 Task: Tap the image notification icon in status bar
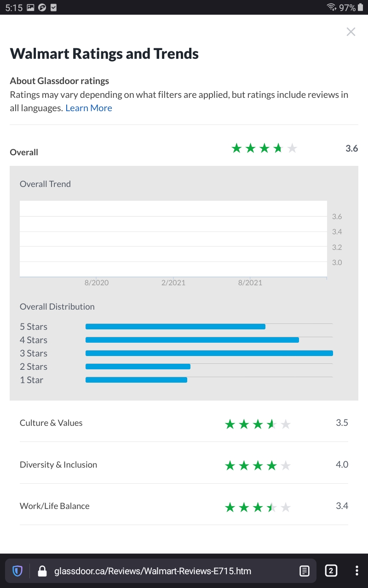coord(31,7)
